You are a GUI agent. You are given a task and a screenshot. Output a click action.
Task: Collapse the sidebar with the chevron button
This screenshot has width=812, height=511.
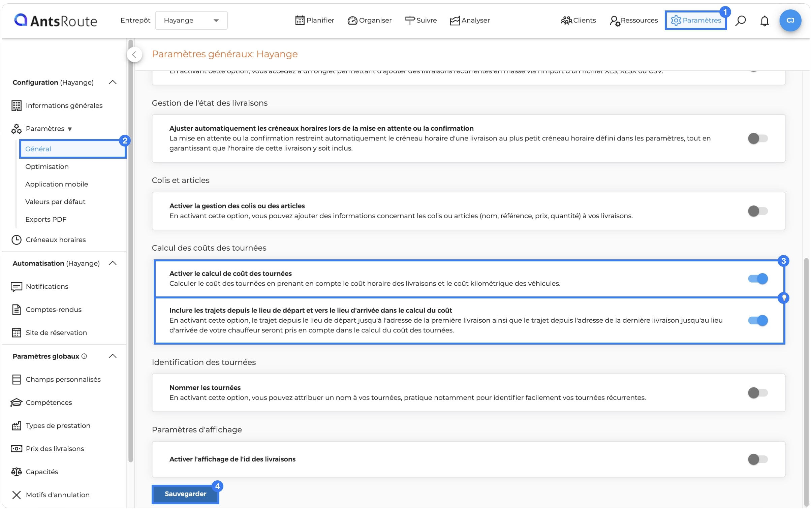[x=134, y=55]
